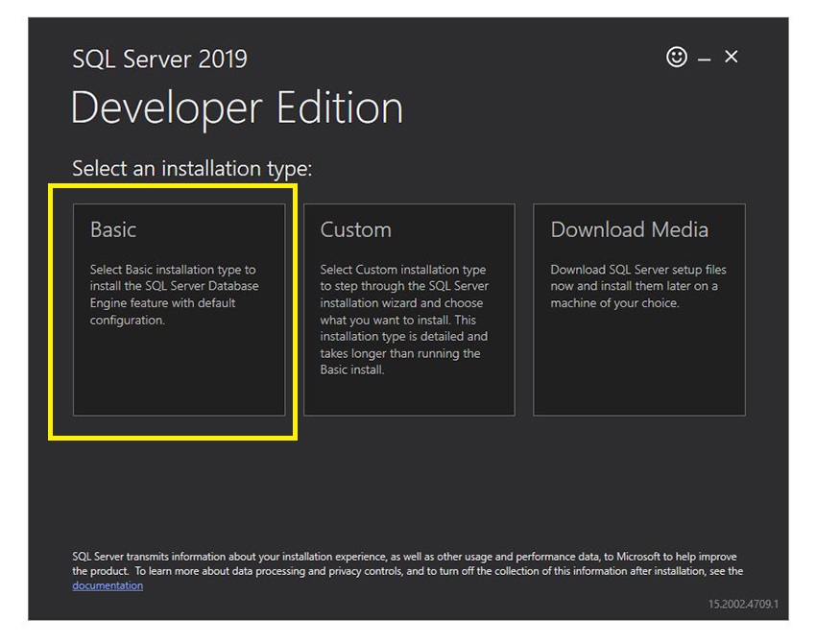
Task: Close the SQL Server 2019 installer
Action: pos(732,57)
